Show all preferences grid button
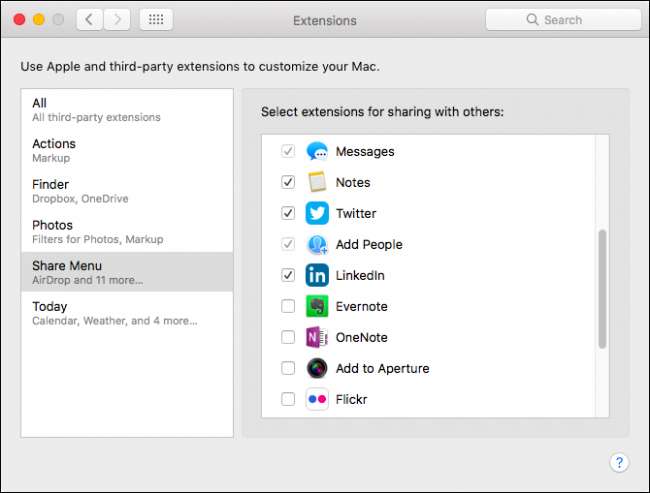The height and width of the screenshot is (493, 650). pyautogui.click(x=156, y=20)
